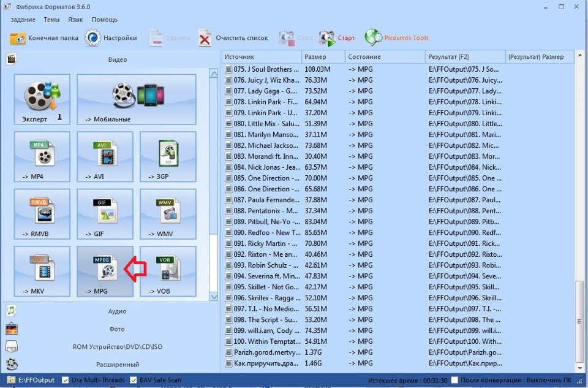This screenshot has width=588, height=388.
Task: Click the ROM device disc drive icon
Action: pos(12,346)
